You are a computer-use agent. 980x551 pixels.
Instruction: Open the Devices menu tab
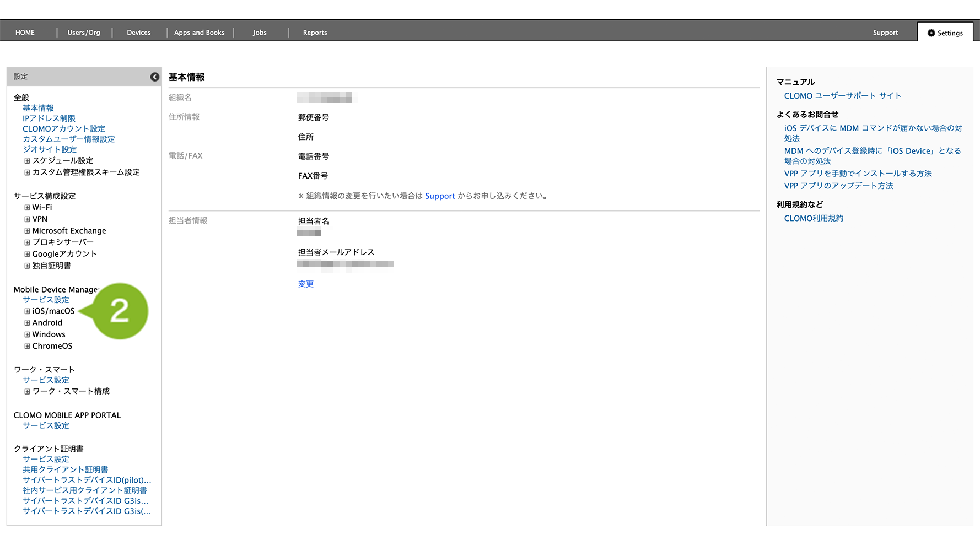click(x=139, y=33)
